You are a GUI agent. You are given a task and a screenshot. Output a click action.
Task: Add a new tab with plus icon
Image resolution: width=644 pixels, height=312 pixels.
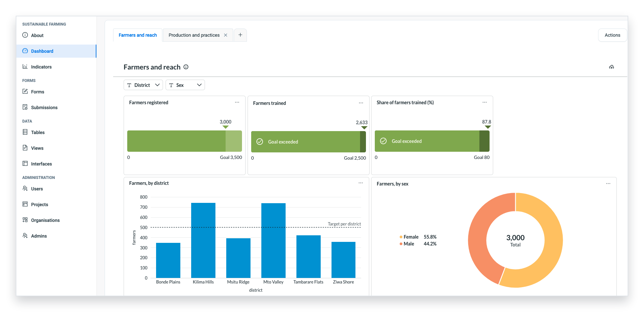pyautogui.click(x=240, y=35)
